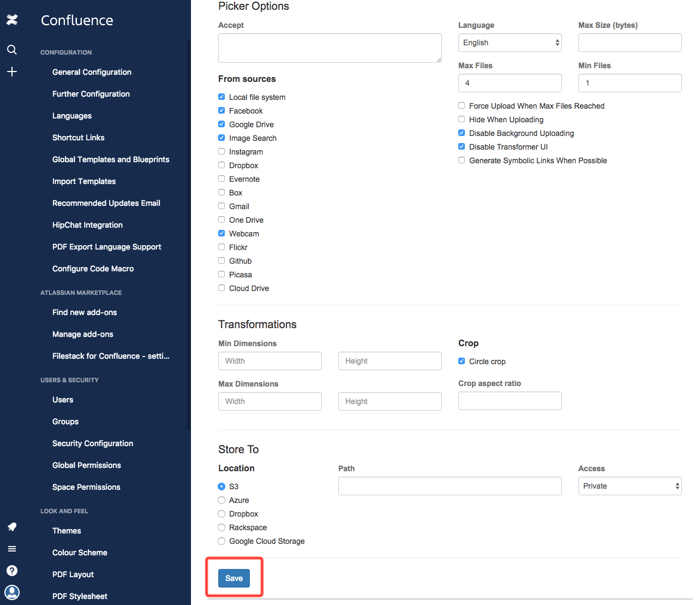
Task: Uncheck the Facebook source checkbox
Action: [222, 110]
